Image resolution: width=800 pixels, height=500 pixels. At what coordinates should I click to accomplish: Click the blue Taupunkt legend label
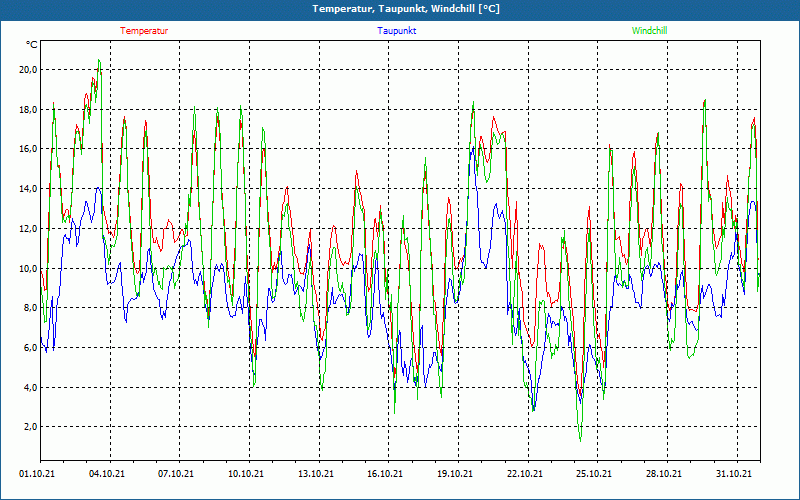click(x=396, y=31)
